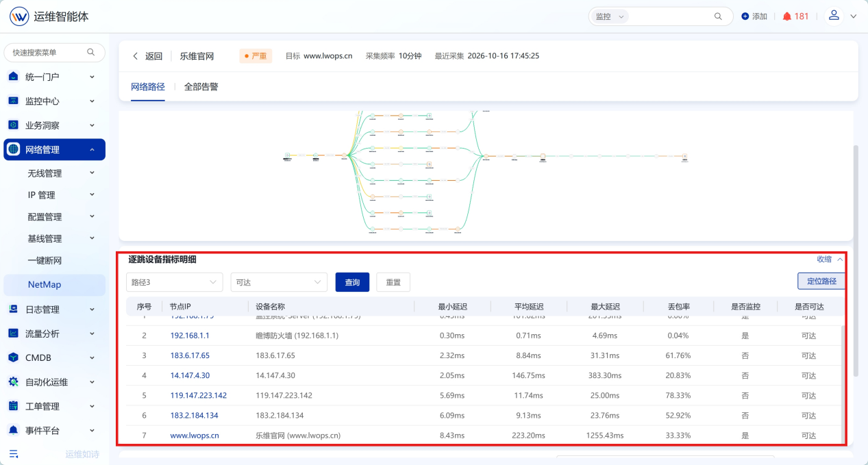Click the 事件平台 bell icon
This screenshot has width=868, height=465.
click(x=13, y=430)
